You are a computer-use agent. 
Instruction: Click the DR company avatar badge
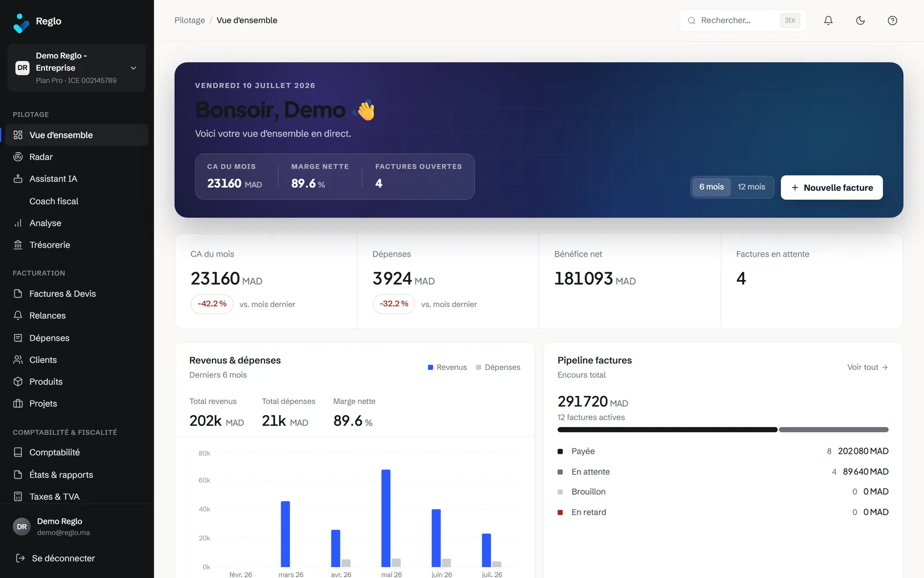[23, 68]
